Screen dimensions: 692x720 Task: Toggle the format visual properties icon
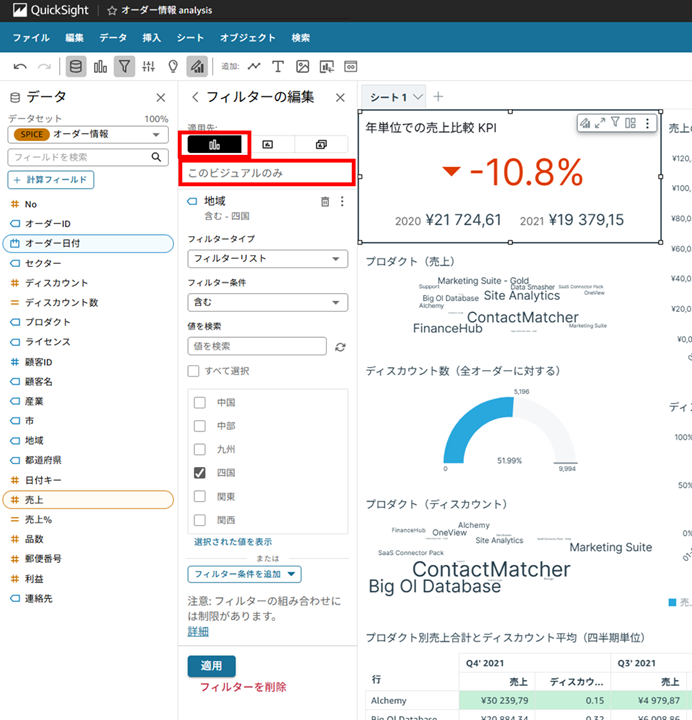(x=197, y=67)
